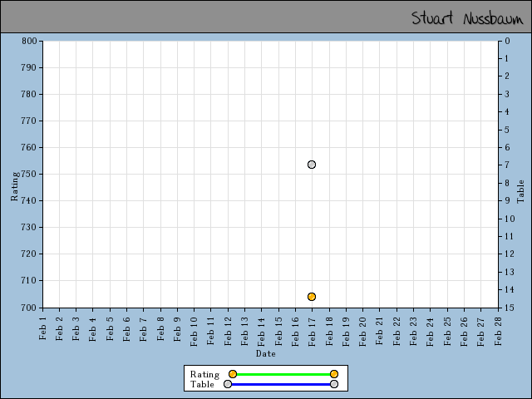This screenshot has width=532, height=399.
Task: Click the '770' rating axis value
Action: click(30, 121)
